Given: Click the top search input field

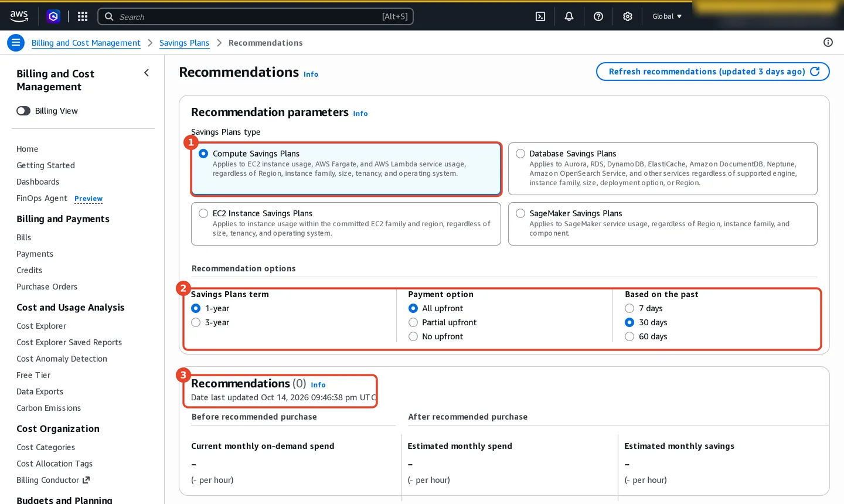Looking at the screenshot, I should pyautogui.click(x=256, y=16).
